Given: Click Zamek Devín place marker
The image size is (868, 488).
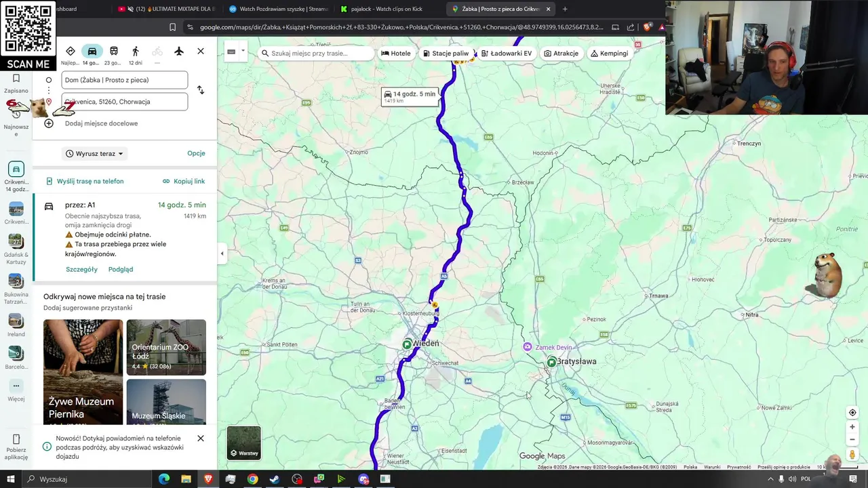Looking at the screenshot, I should click(528, 347).
